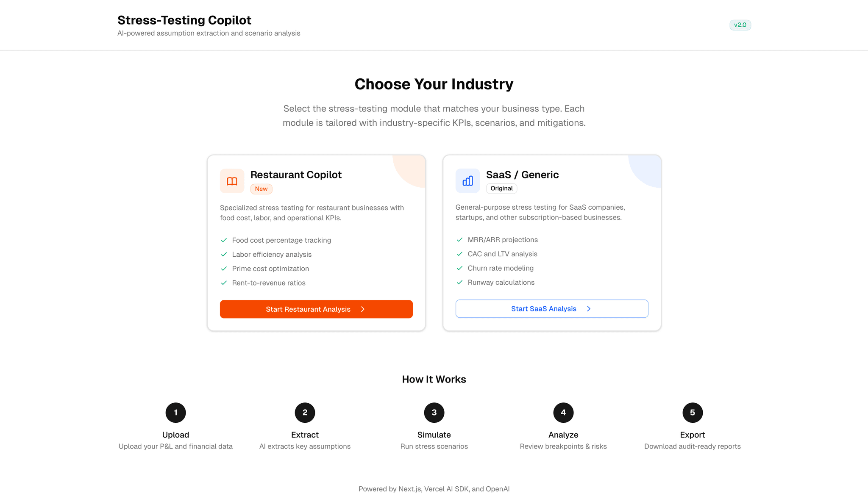Click the Original badge on SaaS card
This screenshot has width=868, height=499.
pos(501,189)
